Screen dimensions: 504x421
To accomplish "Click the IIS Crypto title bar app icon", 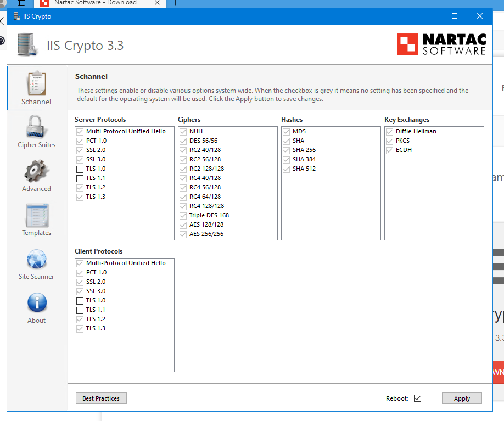I will (x=16, y=16).
